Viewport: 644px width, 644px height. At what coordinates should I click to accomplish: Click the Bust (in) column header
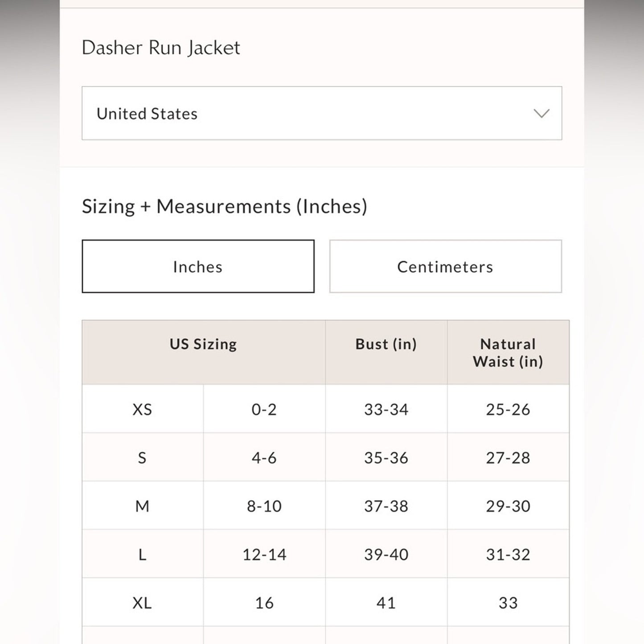point(386,344)
